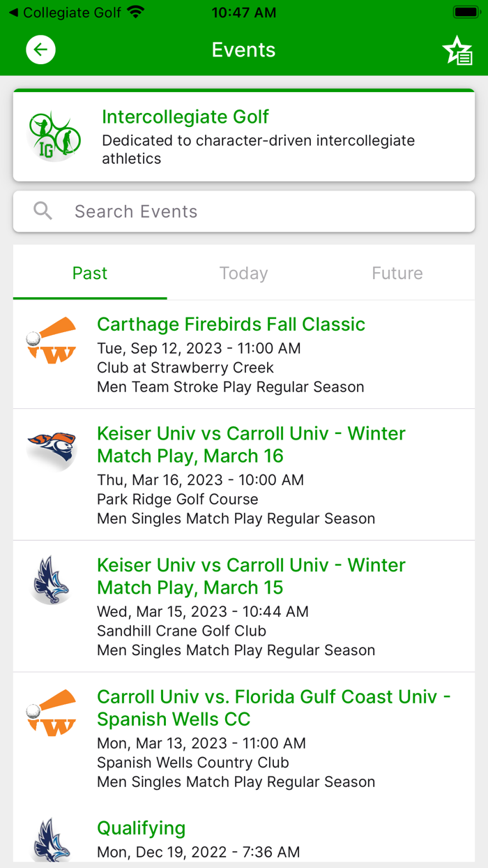Screen dimensions: 488x868
Task: Switch to the Today tab
Action: tap(243, 273)
